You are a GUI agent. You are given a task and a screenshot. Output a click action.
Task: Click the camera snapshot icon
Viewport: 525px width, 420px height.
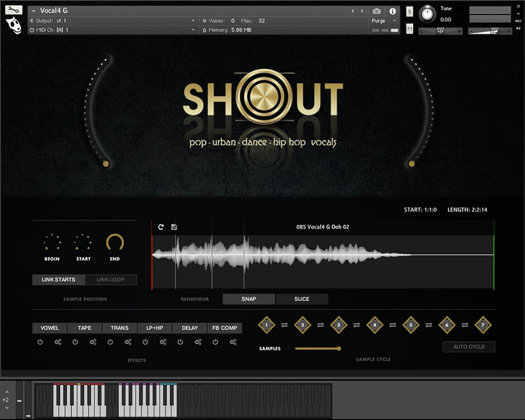(x=377, y=11)
